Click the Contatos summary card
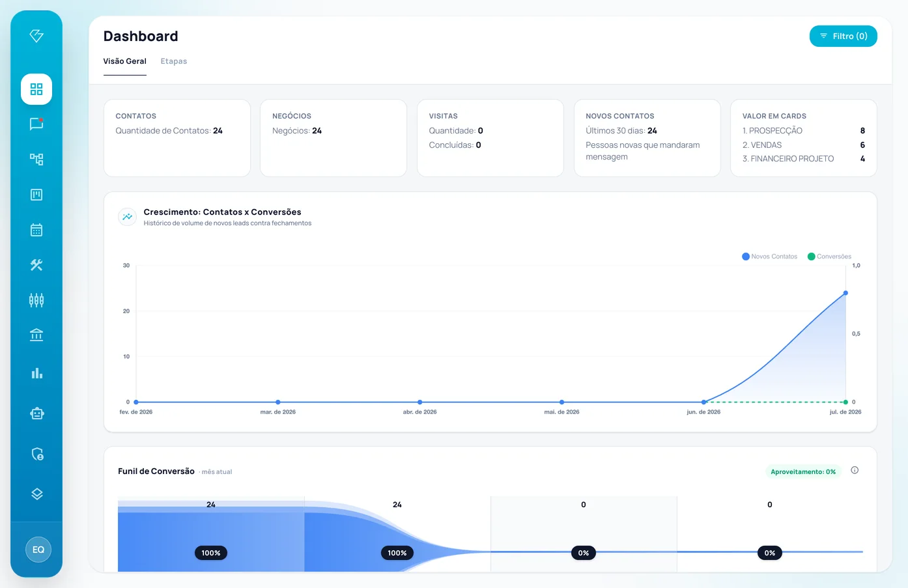The width and height of the screenshot is (908, 588). tap(177, 138)
